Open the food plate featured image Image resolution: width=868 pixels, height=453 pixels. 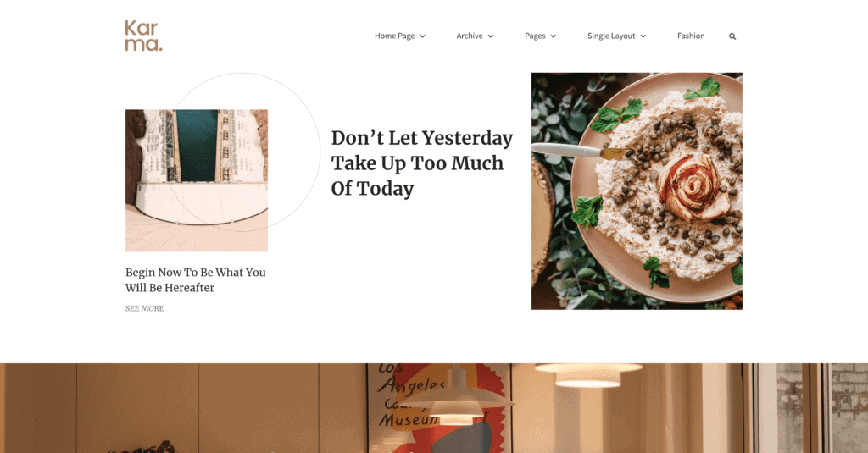click(637, 191)
